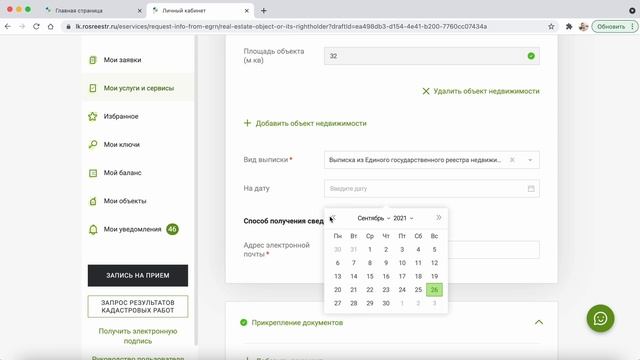
Task: Open browser profile avatar
Action: tap(583, 27)
